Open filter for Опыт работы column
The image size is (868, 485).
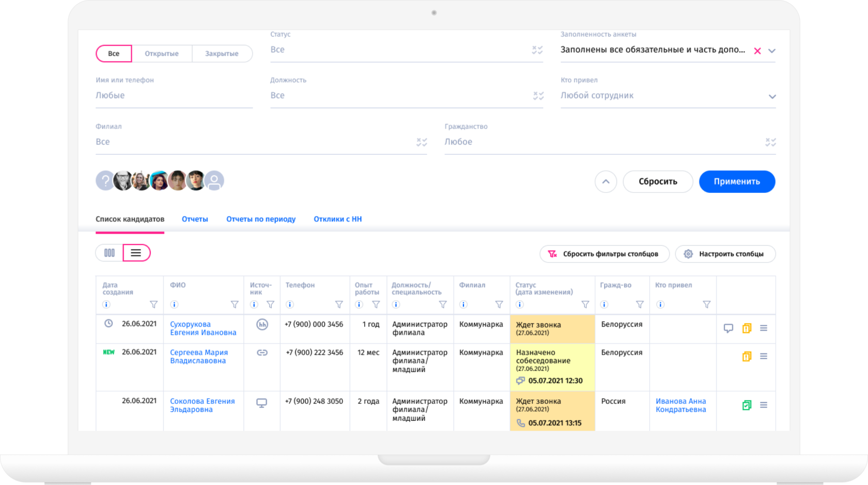click(376, 305)
